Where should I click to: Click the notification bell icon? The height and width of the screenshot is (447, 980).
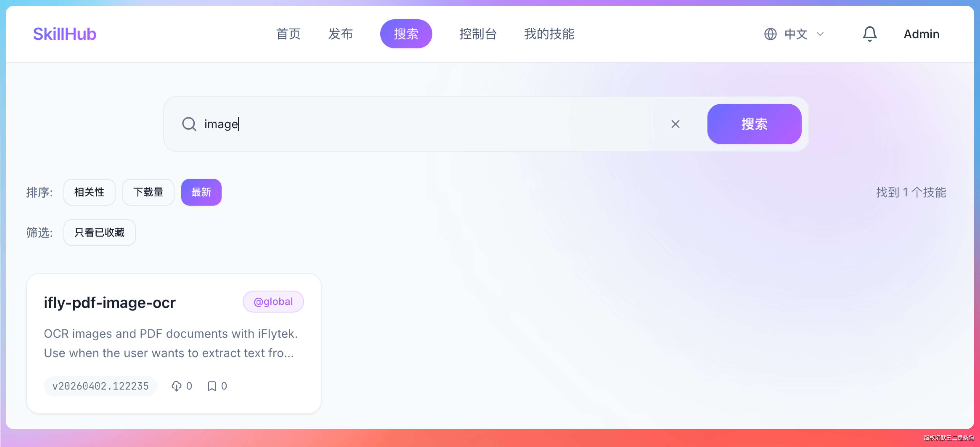869,34
